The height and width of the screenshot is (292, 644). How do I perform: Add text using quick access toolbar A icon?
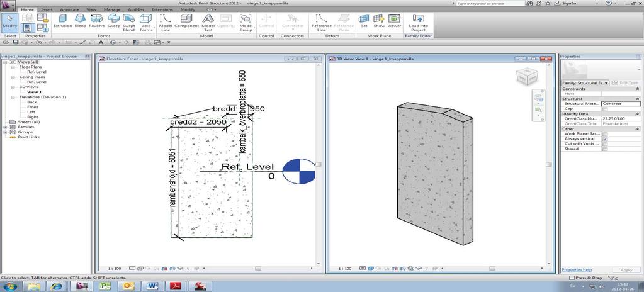(101, 42)
